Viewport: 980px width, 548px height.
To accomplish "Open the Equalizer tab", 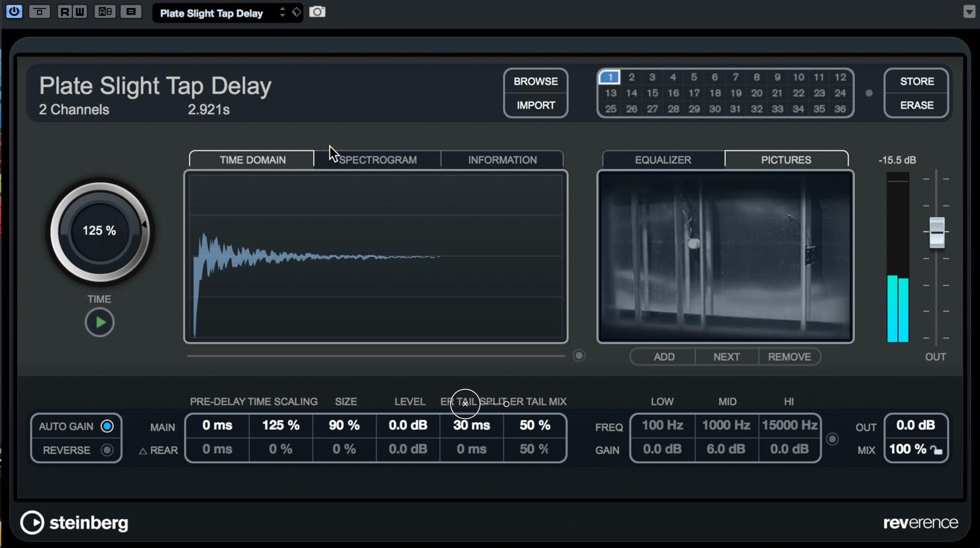I will tap(663, 160).
